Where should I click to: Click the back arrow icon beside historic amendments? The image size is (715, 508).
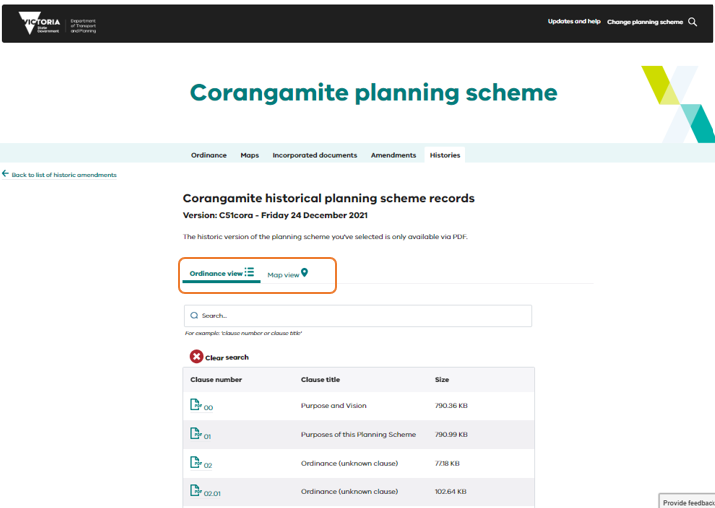5,174
